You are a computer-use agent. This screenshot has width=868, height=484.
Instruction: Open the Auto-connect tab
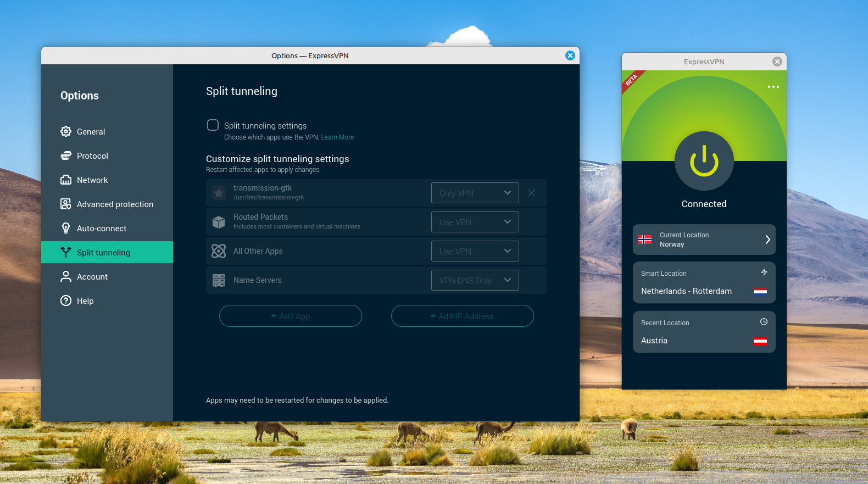(x=107, y=228)
